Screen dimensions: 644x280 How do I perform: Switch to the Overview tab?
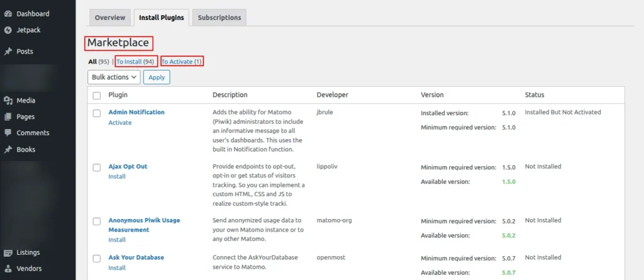tap(110, 18)
